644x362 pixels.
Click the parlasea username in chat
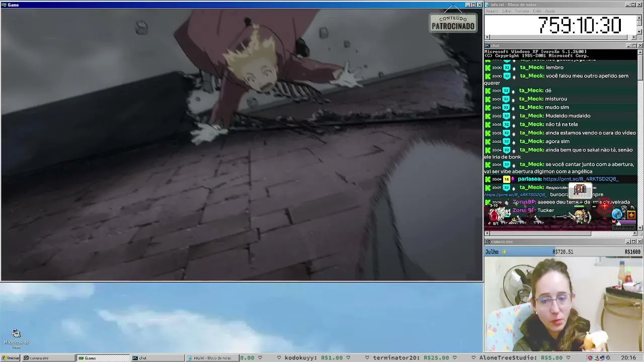pyautogui.click(x=529, y=179)
